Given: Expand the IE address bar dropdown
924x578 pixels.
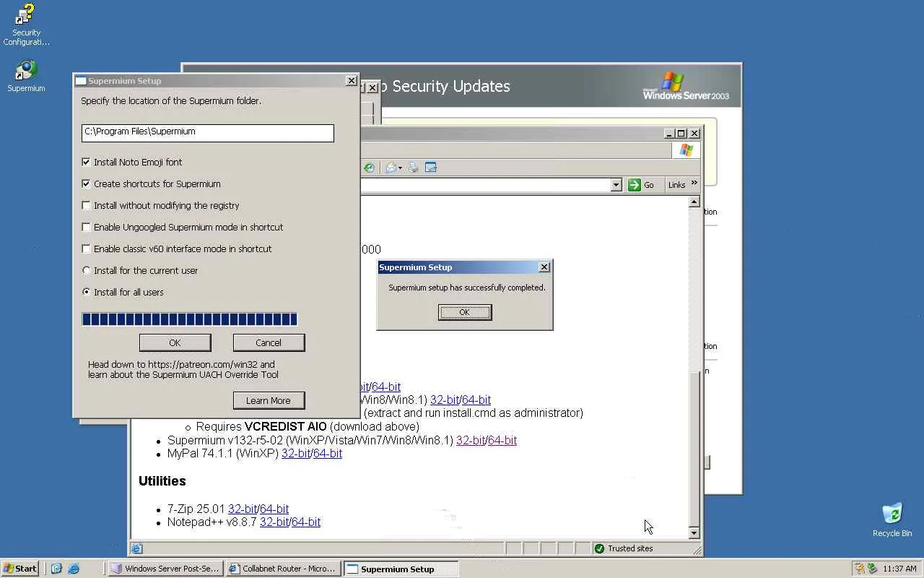Looking at the screenshot, I should click(616, 185).
